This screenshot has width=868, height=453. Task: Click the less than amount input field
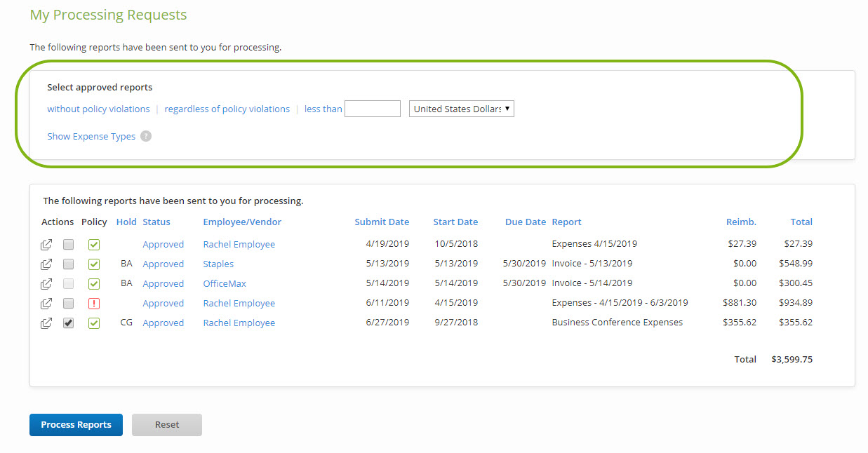point(372,108)
